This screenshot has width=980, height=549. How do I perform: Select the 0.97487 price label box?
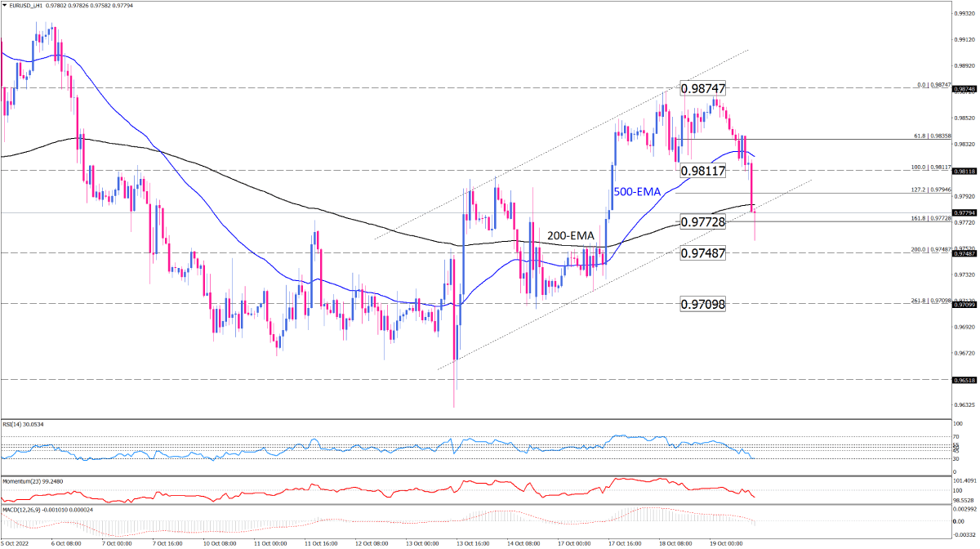(x=702, y=253)
